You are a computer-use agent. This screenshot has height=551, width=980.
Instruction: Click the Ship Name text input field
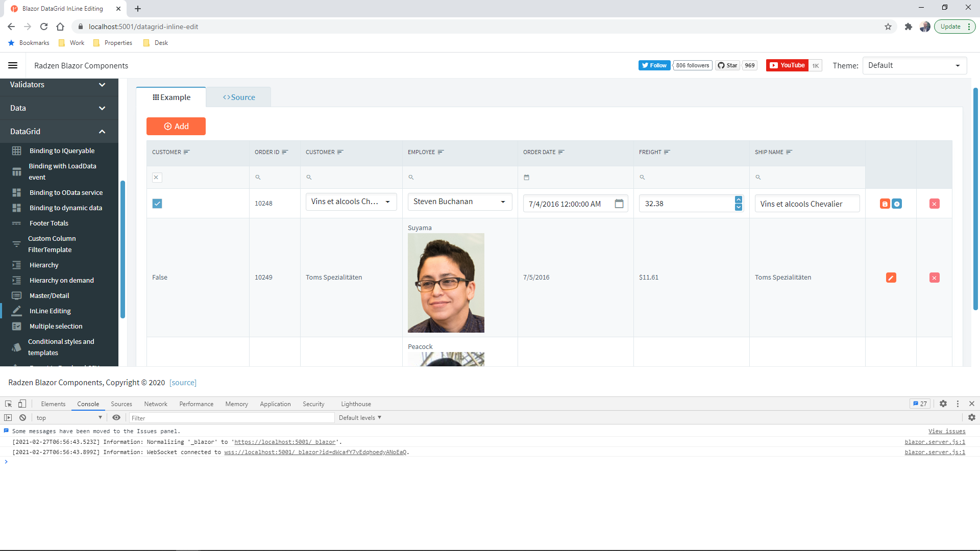pyautogui.click(x=806, y=204)
